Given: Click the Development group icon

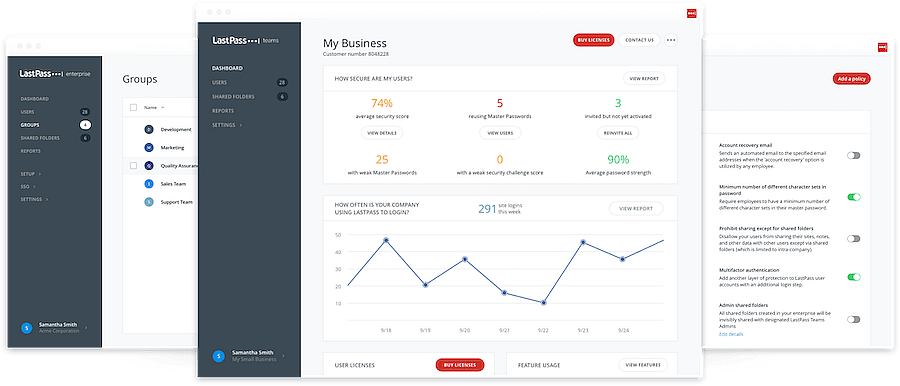Looking at the screenshot, I should click(149, 129).
